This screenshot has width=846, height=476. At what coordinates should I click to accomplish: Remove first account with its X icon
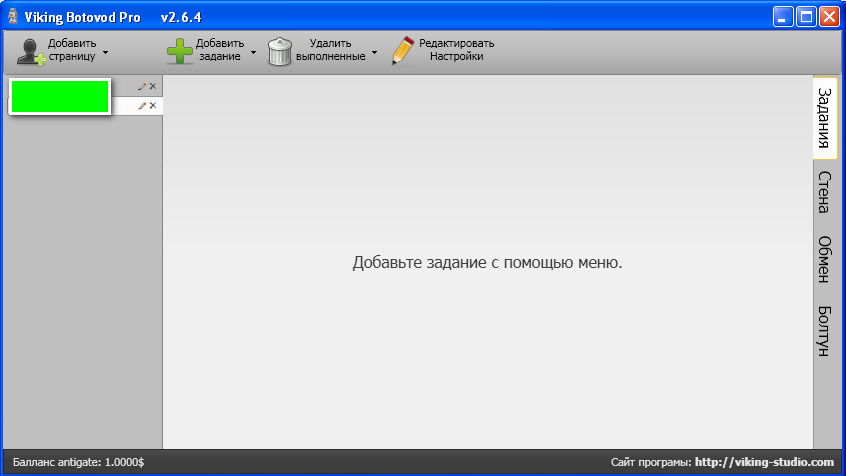tap(153, 87)
